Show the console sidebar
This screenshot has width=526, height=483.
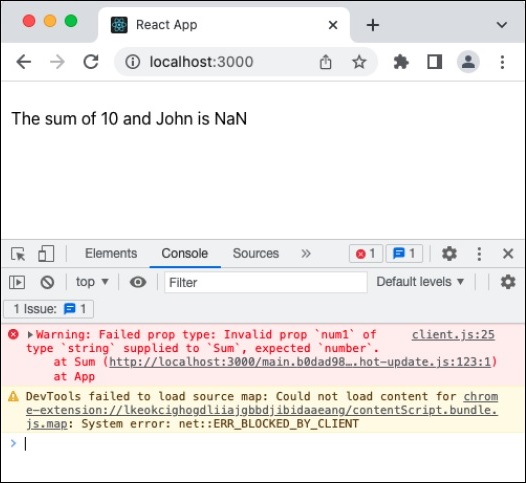point(17,282)
